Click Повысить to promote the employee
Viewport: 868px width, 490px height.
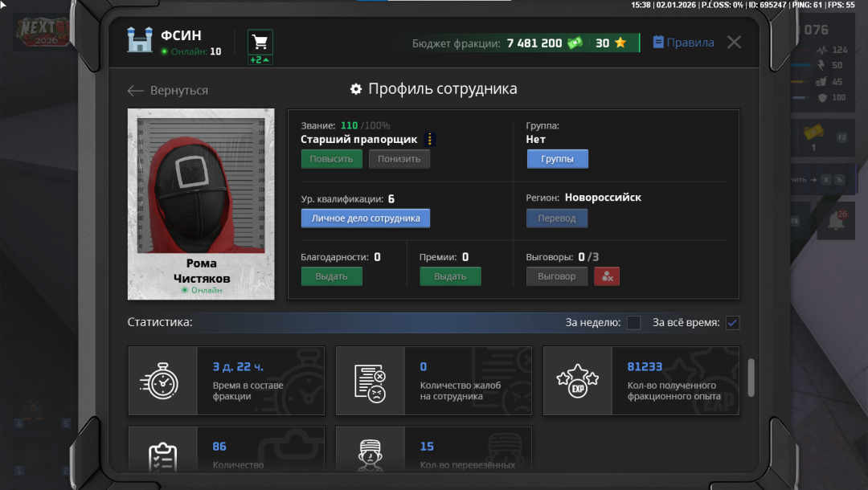coord(331,159)
